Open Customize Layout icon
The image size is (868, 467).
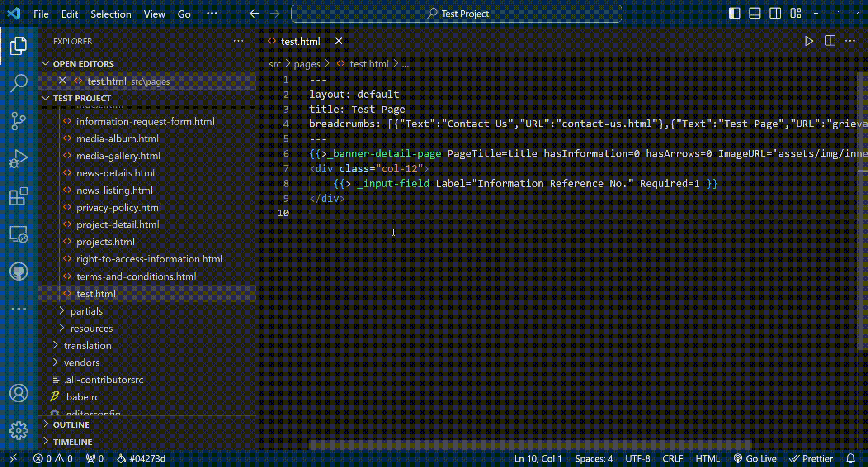coord(796,14)
